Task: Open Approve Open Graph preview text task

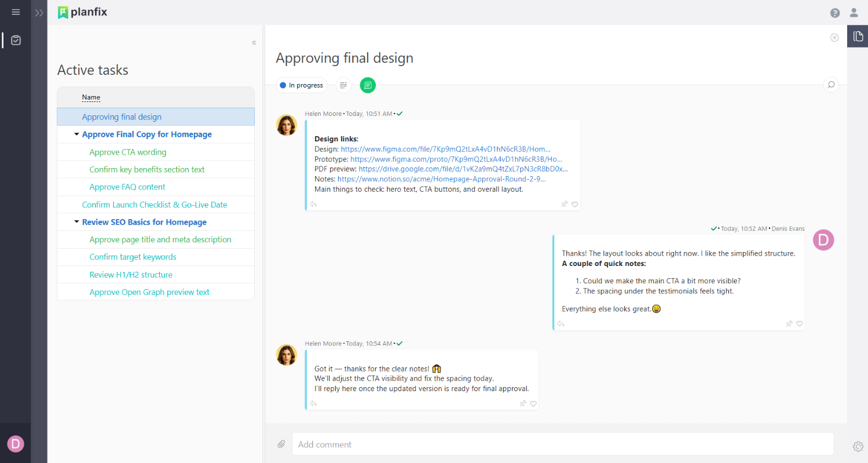Action: tap(149, 292)
